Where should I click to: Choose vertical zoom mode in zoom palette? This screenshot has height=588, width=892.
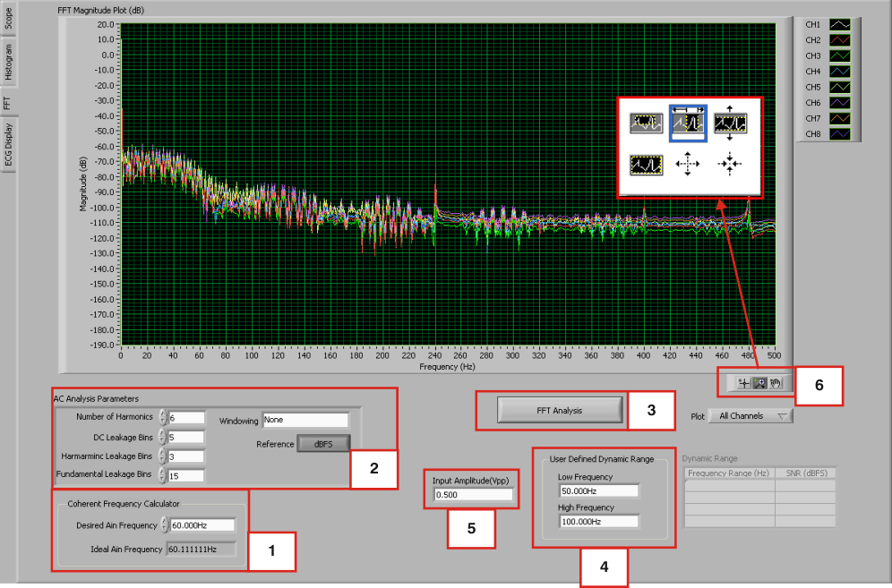pos(730,123)
